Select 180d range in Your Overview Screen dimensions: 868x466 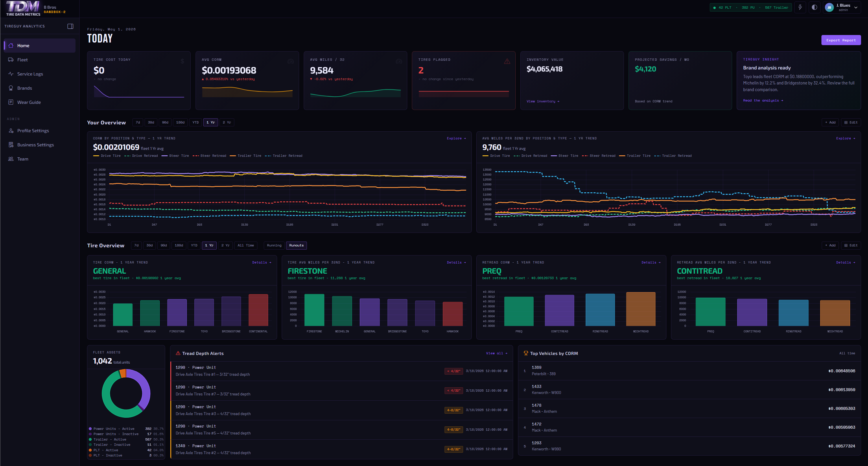pyautogui.click(x=180, y=122)
